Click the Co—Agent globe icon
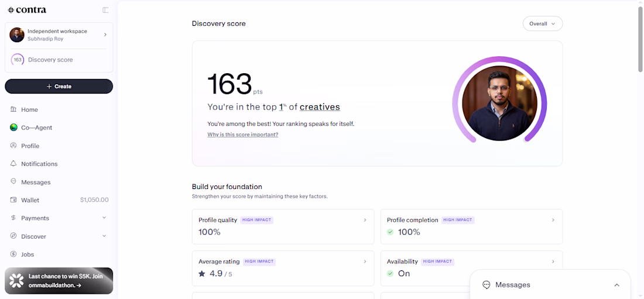 [13, 128]
